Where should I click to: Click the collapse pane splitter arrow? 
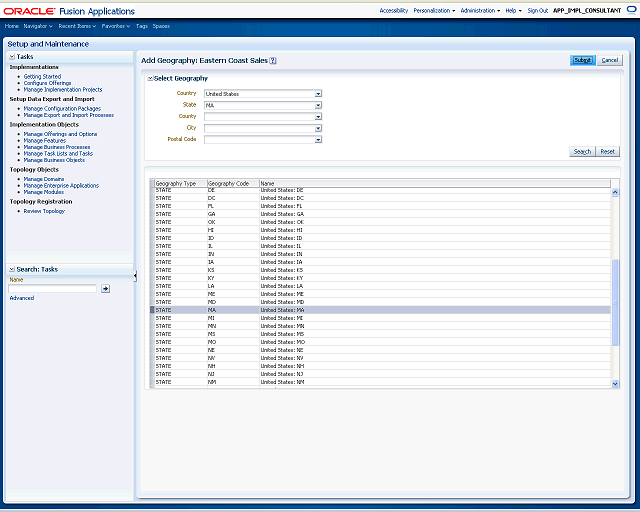[135, 276]
